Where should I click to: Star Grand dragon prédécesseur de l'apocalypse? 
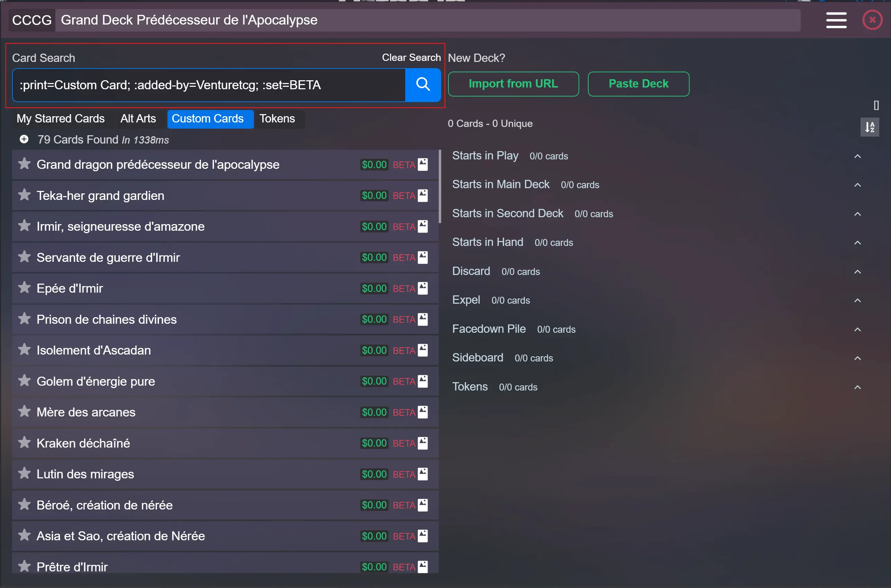(x=24, y=164)
